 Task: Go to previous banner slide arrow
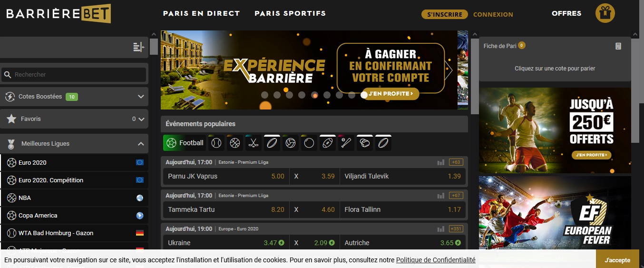(x=179, y=70)
